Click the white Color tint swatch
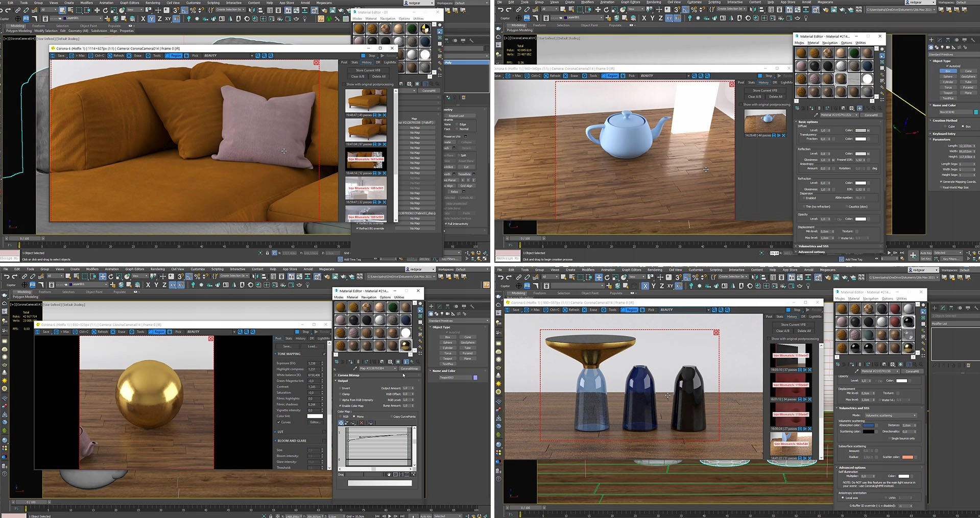Screen dimensions: 980x518 (315, 416)
